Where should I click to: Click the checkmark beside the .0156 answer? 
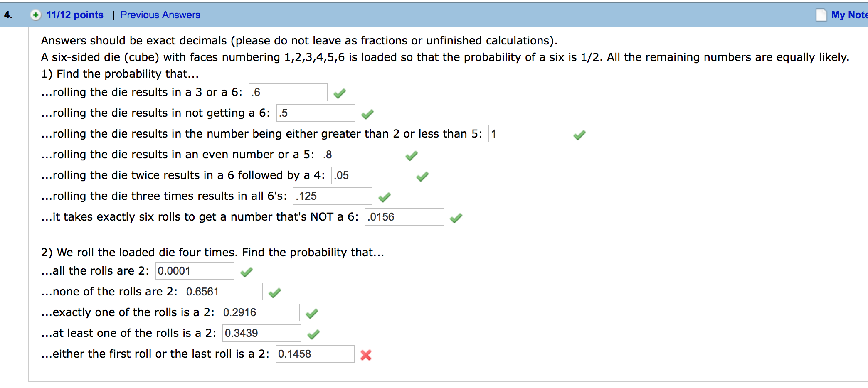pos(455,218)
